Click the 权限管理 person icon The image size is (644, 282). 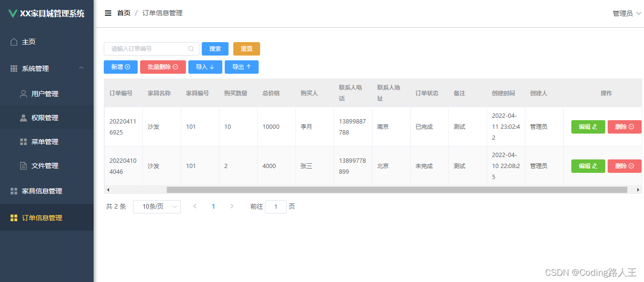point(23,118)
